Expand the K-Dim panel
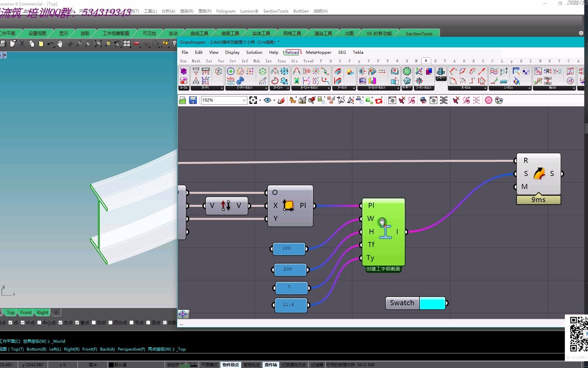 (x=485, y=88)
